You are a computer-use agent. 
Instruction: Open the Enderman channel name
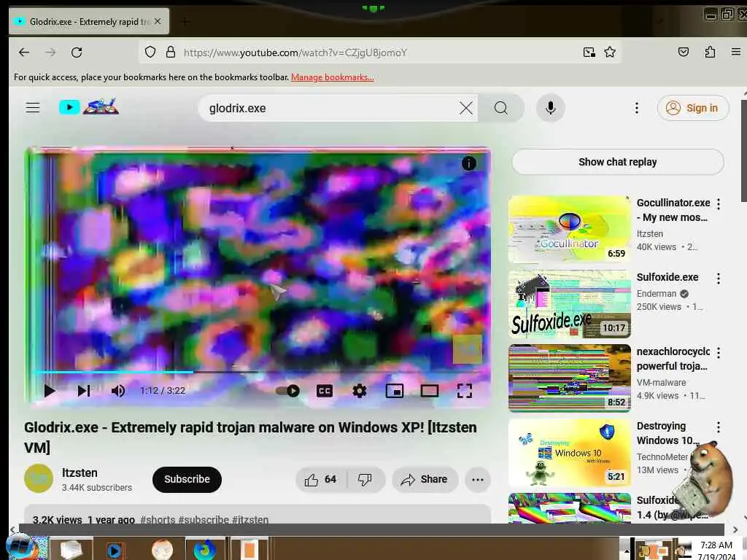click(x=657, y=294)
